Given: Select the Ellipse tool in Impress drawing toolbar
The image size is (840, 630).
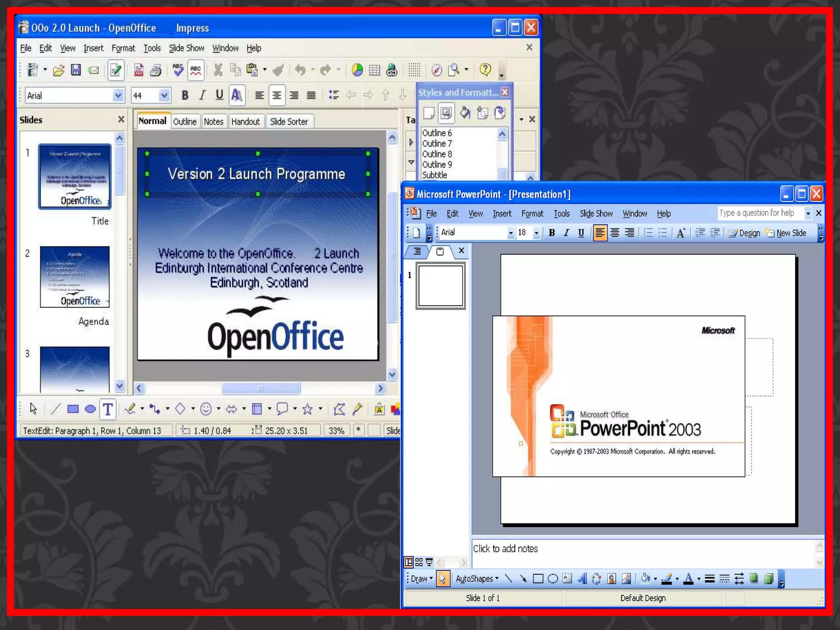Looking at the screenshot, I should (x=90, y=409).
